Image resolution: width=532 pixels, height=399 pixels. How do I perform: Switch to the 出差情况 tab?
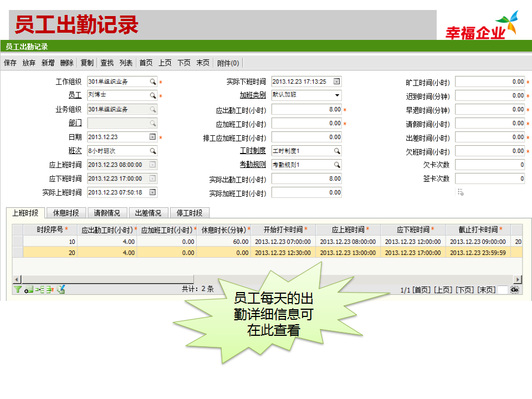tap(149, 213)
